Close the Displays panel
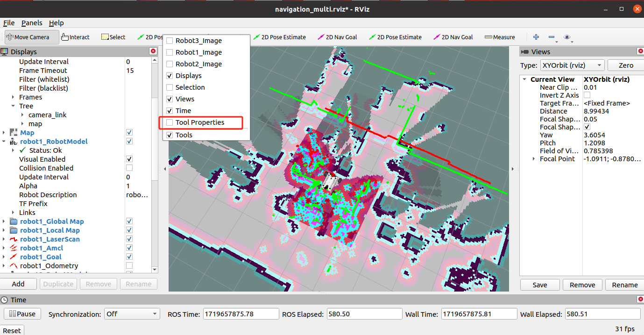This screenshot has height=335, width=644. (x=153, y=51)
